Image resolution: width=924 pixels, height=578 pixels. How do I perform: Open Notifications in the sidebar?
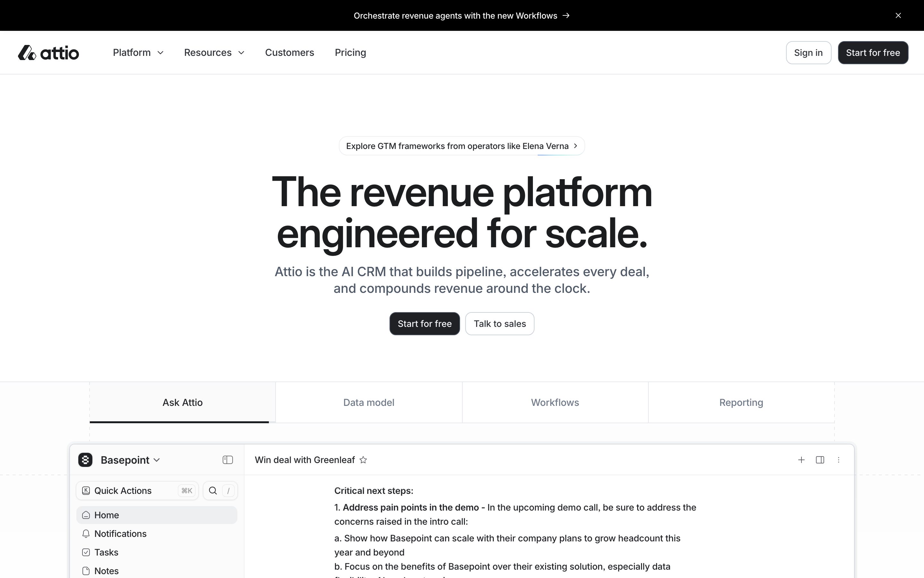click(x=157, y=534)
